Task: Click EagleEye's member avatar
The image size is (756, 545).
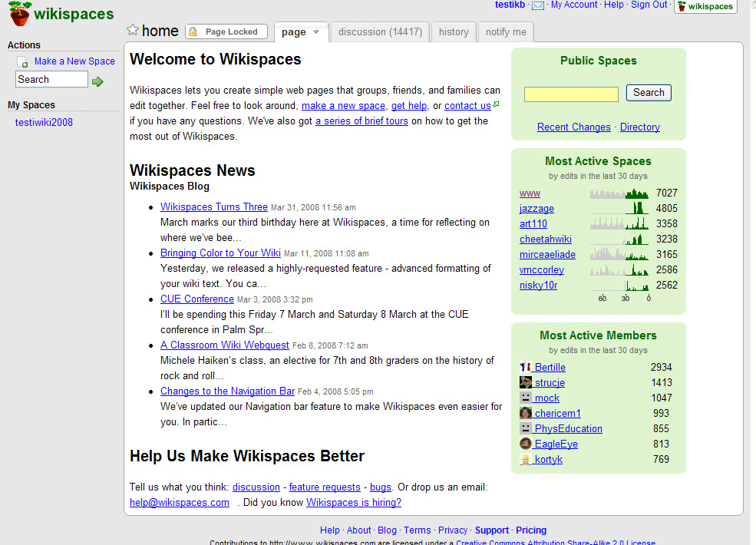Action: [x=526, y=444]
